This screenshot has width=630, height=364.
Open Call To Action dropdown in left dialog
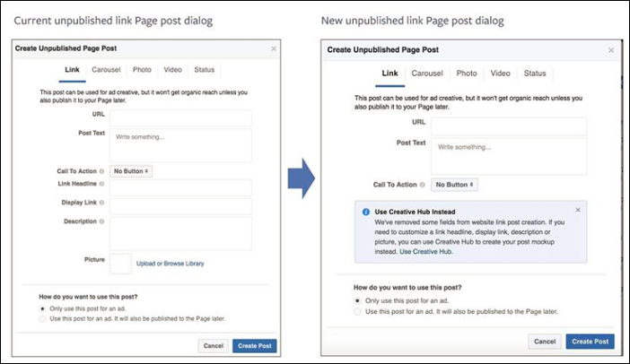pyautogui.click(x=132, y=170)
